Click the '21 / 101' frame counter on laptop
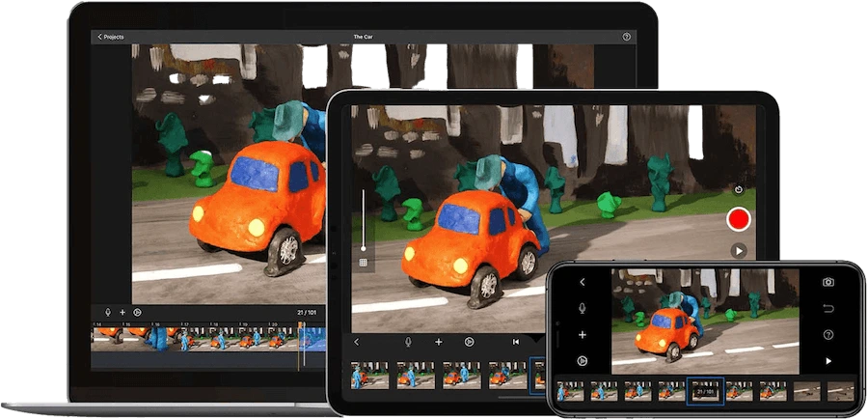The image size is (868, 420). pyautogui.click(x=307, y=313)
